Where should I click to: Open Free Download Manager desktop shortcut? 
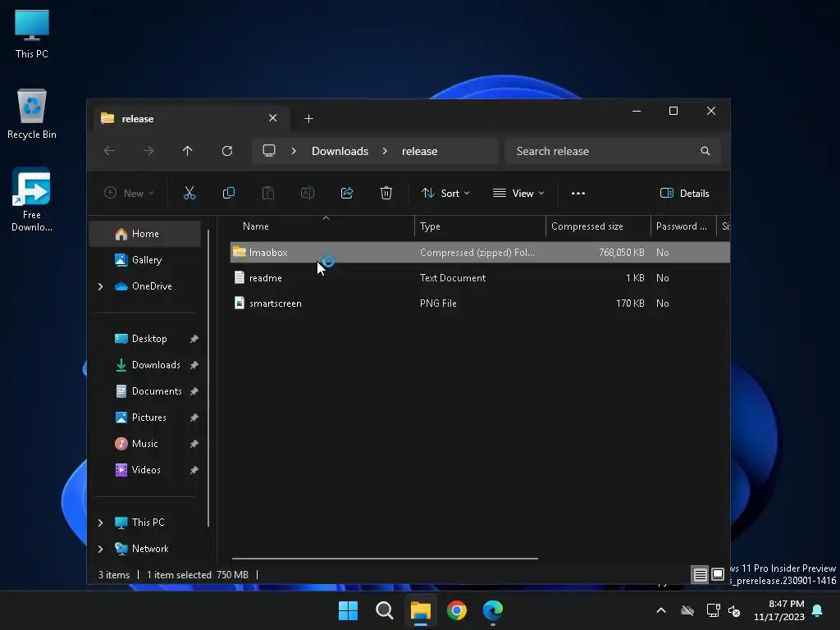32,199
